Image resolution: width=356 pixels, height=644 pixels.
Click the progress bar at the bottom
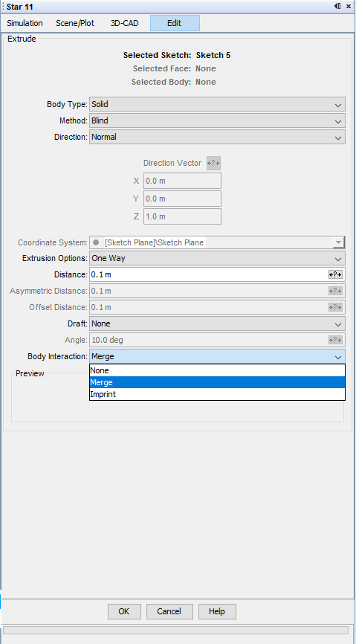pyautogui.click(x=175, y=630)
